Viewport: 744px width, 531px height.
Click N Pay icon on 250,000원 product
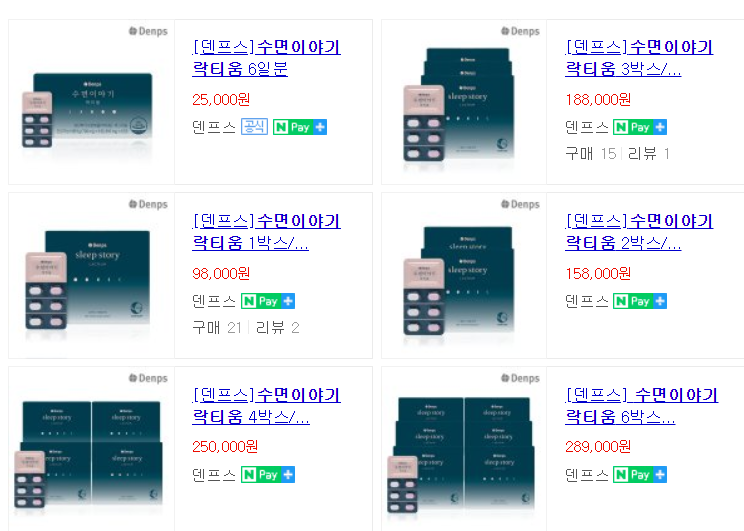tap(268, 475)
